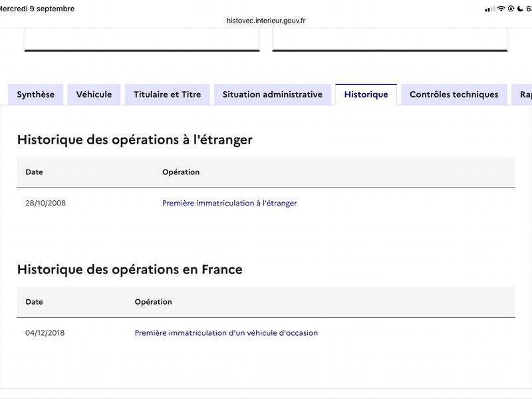The width and height of the screenshot is (532, 399).
Task: Click Première immatriculation à l'étranger link
Action: tap(229, 203)
